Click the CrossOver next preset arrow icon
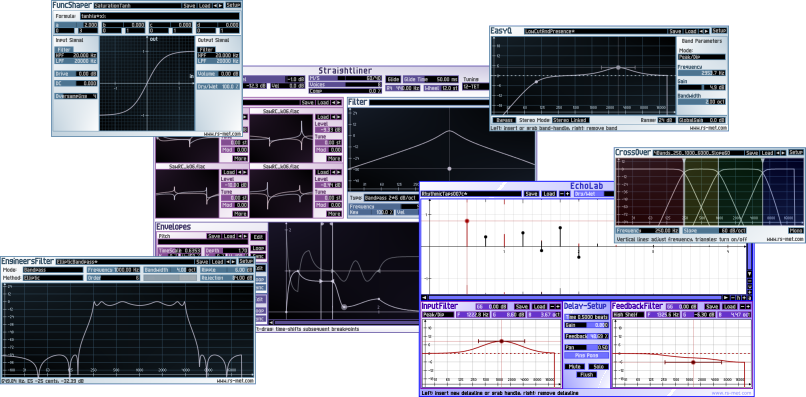Screen dimensions: 806x397 784,153
